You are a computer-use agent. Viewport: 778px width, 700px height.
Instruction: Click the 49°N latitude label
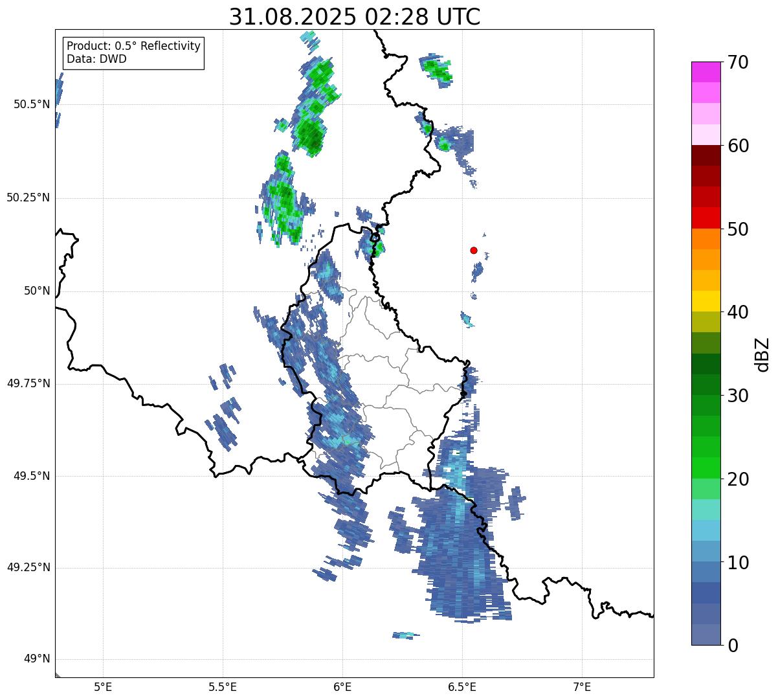37,659
